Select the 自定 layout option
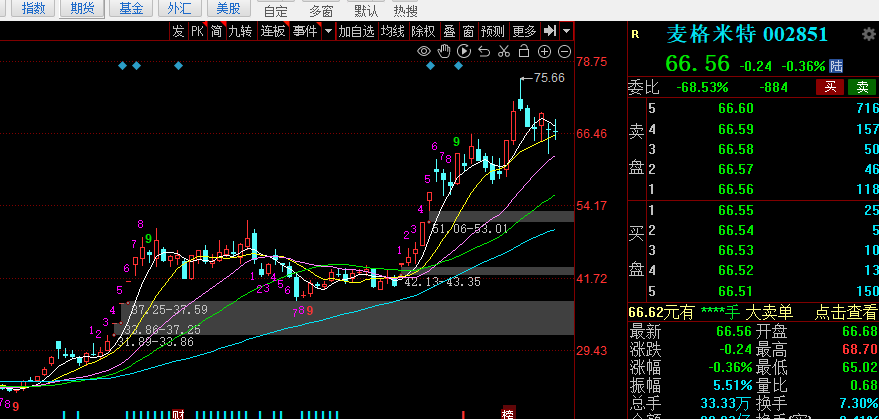 275,11
